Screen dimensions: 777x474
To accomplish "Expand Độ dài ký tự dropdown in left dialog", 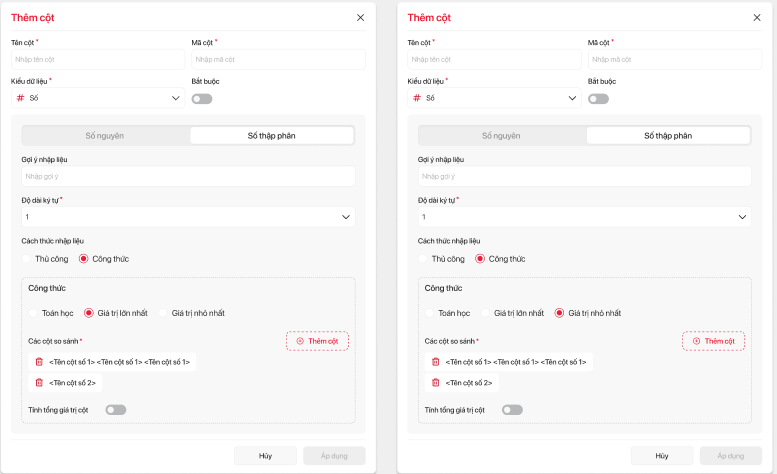I will click(x=188, y=217).
